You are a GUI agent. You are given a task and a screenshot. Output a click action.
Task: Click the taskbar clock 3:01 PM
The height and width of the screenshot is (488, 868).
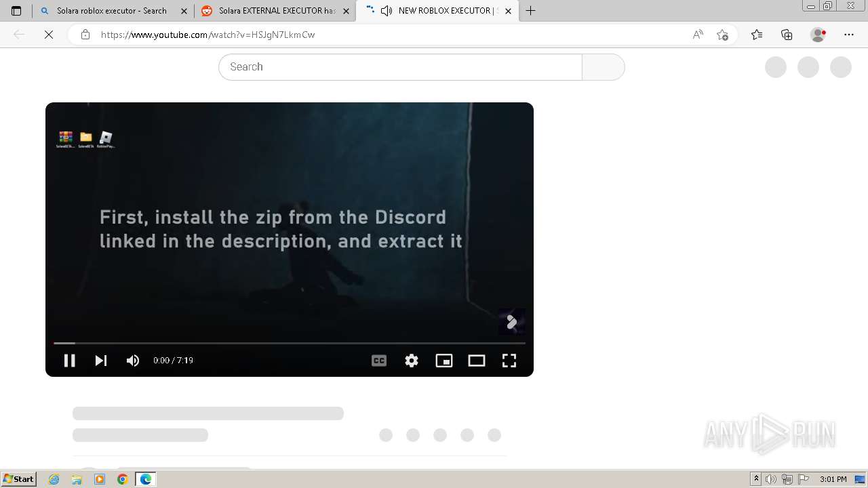(833, 479)
